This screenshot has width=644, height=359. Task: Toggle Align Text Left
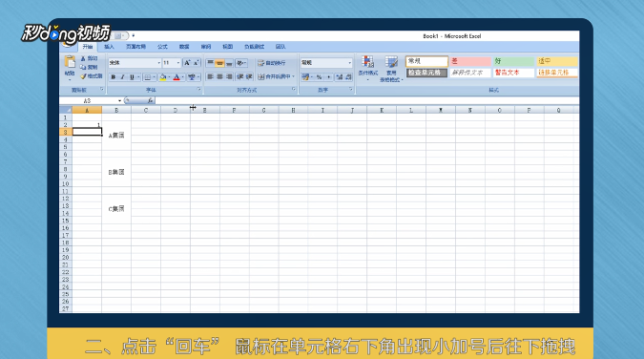point(210,77)
